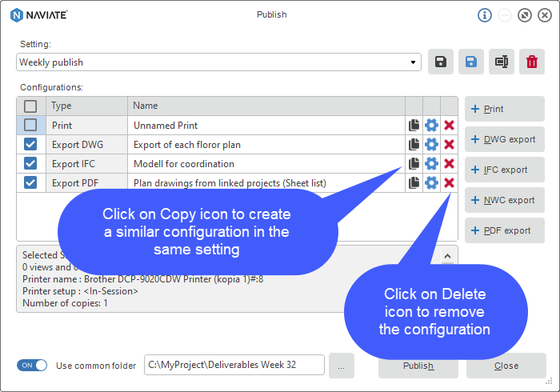
Task: Add a new NWC export configuration
Action: click(504, 200)
